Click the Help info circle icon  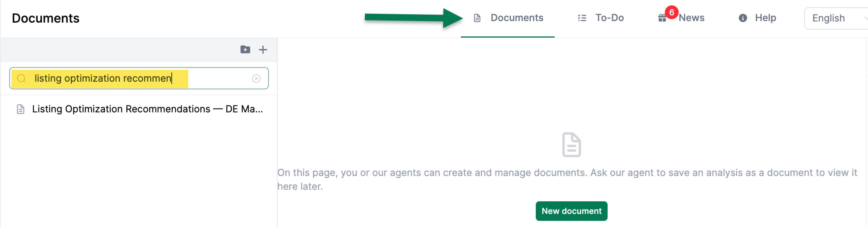point(742,18)
